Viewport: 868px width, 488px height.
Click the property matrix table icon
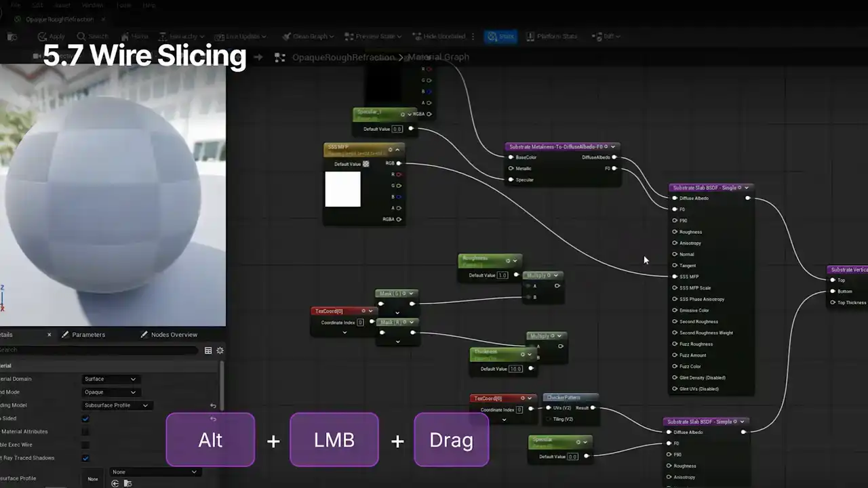[208, 350]
